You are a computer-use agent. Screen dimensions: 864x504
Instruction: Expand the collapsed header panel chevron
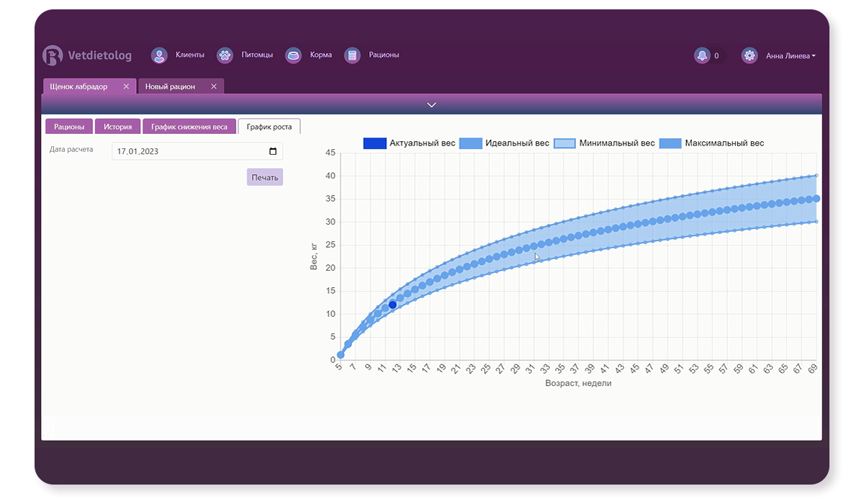[431, 105]
